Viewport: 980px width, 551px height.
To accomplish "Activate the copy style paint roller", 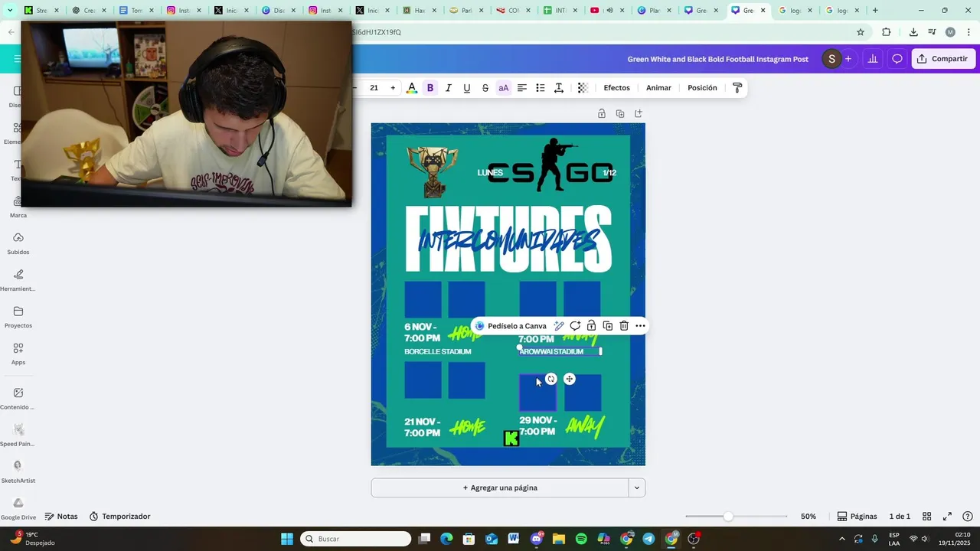I will (737, 88).
